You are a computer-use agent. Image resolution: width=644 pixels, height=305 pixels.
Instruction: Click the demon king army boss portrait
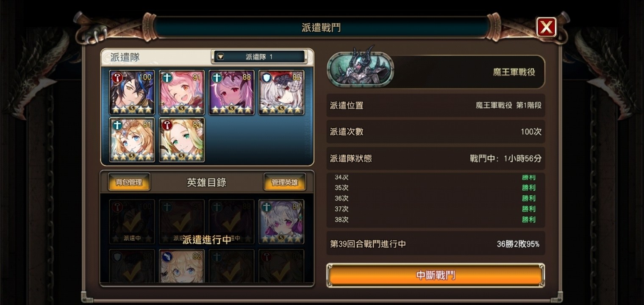(x=361, y=69)
